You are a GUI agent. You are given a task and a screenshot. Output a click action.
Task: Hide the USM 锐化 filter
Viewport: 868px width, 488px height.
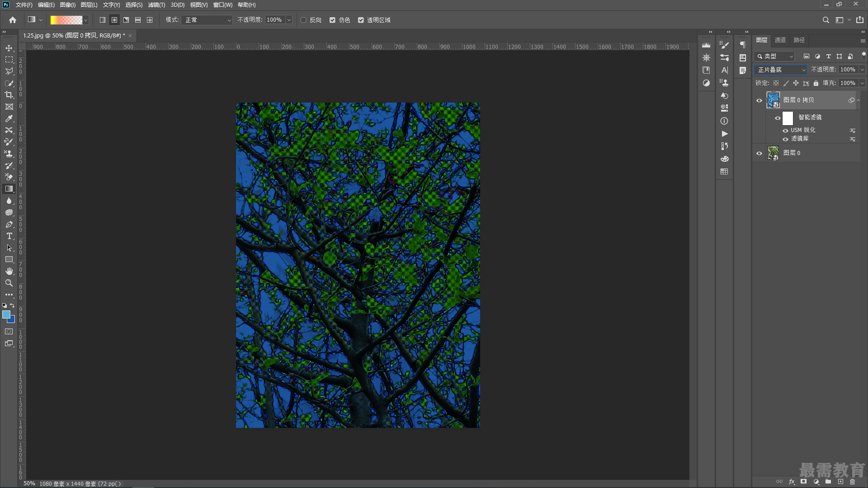[786, 131]
